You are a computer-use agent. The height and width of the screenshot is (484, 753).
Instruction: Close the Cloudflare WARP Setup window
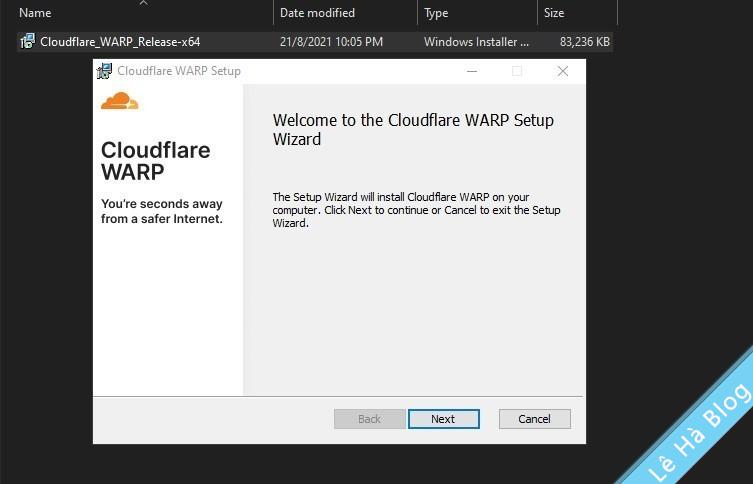click(562, 71)
